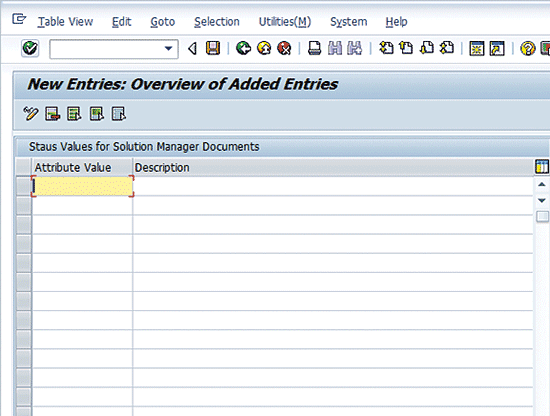Open the Table View menu
The image size is (550, 416).
coord(65,22)
